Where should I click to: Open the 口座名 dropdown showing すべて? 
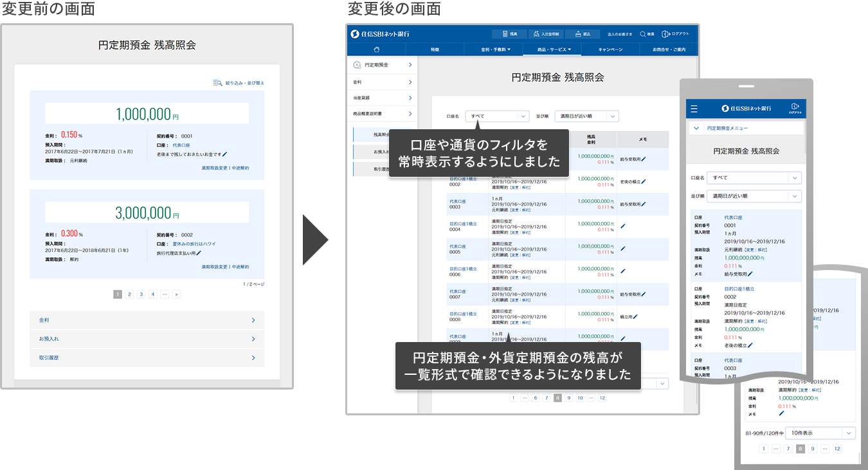[x=497, y=116]
